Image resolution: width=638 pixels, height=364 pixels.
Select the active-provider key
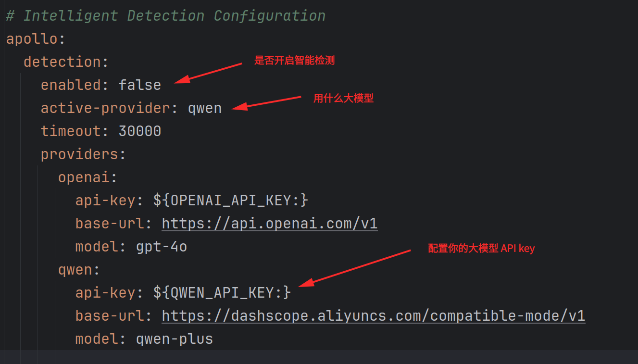point(105,108)
